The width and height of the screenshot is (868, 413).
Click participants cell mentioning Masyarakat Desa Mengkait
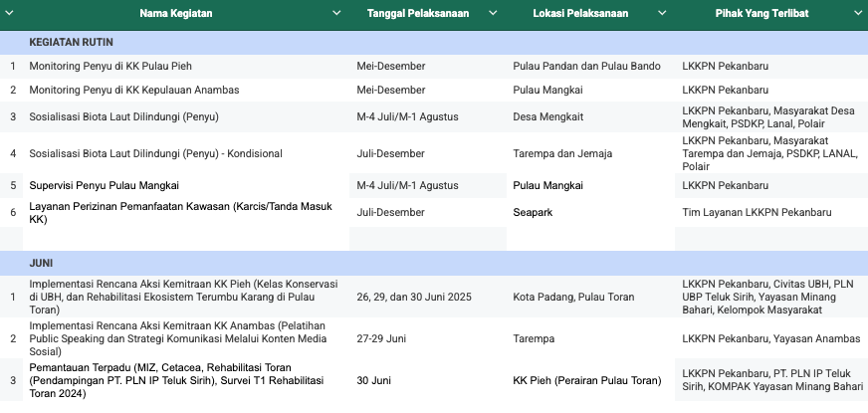click(x=771, y=116)
